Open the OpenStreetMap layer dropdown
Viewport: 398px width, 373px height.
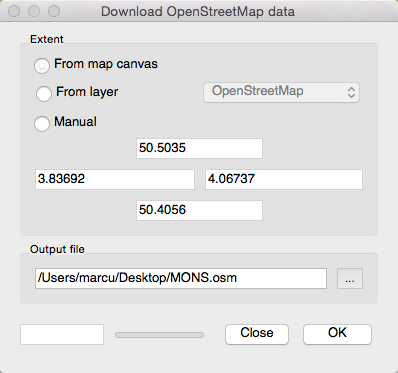click(281, 92)
